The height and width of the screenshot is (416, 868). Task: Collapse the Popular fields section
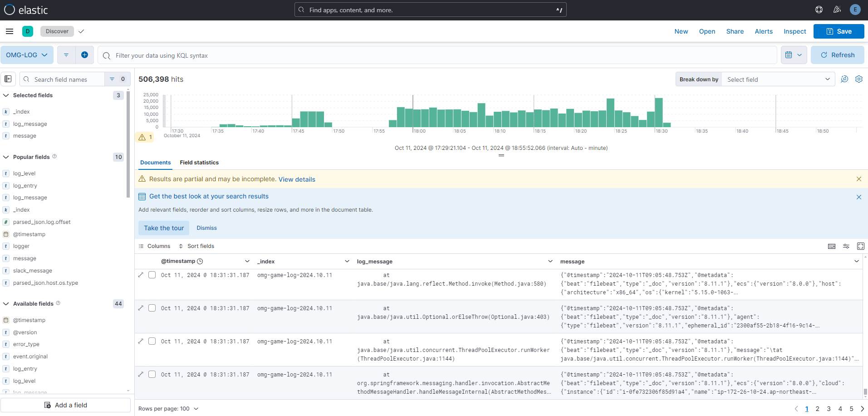(6, 157)
